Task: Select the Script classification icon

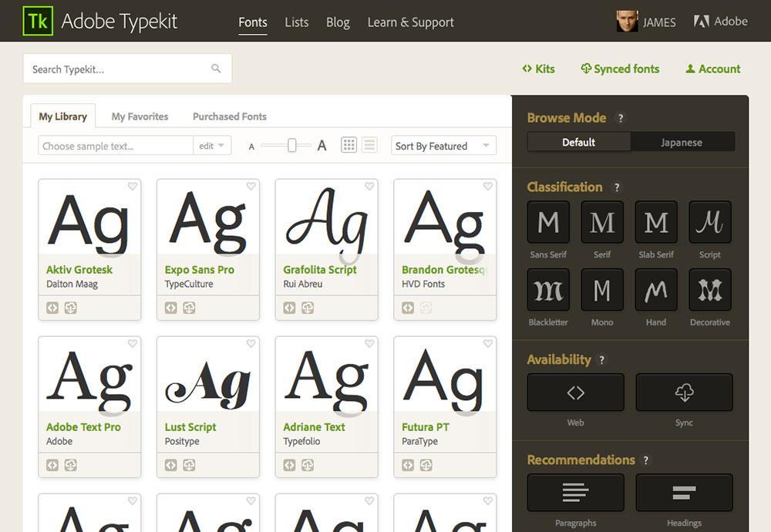Action: click(709, 223)
